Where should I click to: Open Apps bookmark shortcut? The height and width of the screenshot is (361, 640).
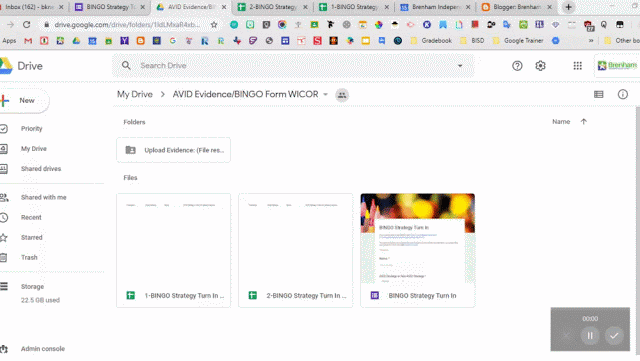click(x=9, y=41)
